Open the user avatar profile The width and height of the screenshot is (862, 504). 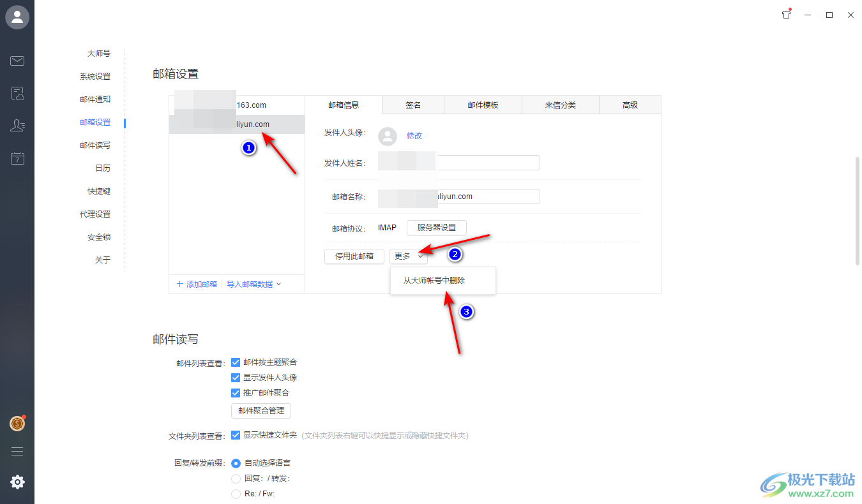(17, 17)
